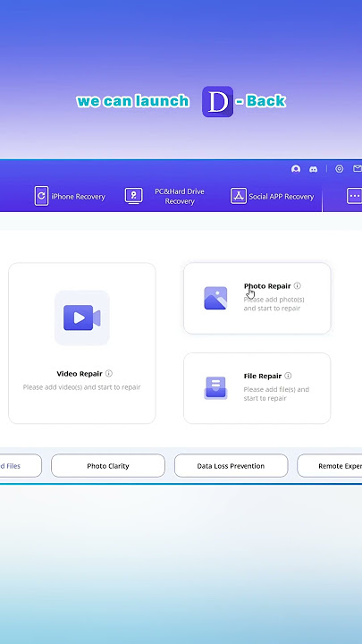Switch to PC&Hard Drive Recovery tab
The width and height of the screenshot is (362, 644).
coord(164,196)
